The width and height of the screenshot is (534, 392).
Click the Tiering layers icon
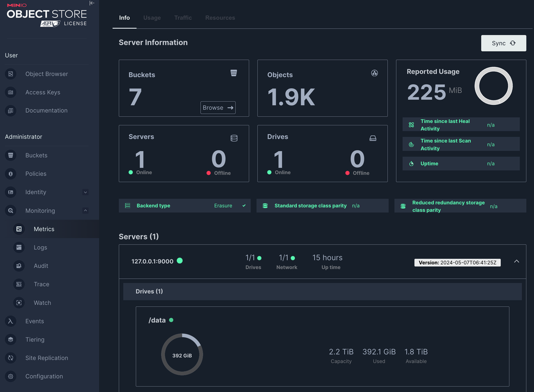pos(10,340)
